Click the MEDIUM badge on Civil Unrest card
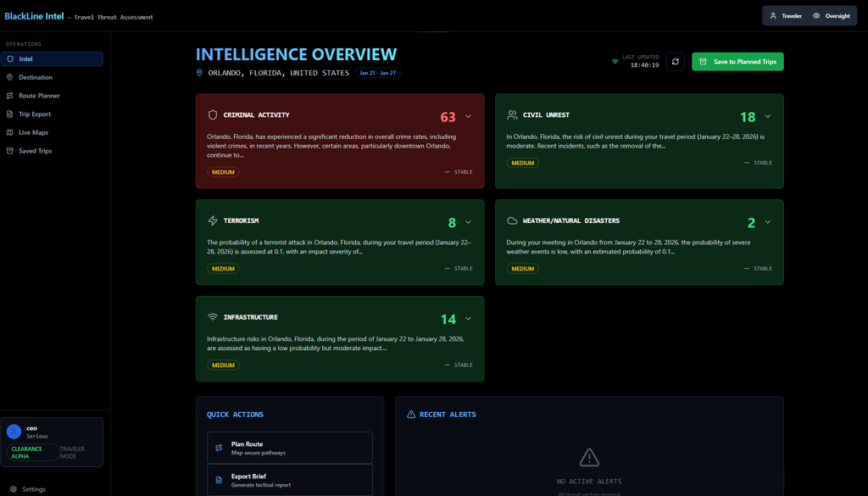Image resolution: width=868 pixels, height=496 pixels. [522, 163]
